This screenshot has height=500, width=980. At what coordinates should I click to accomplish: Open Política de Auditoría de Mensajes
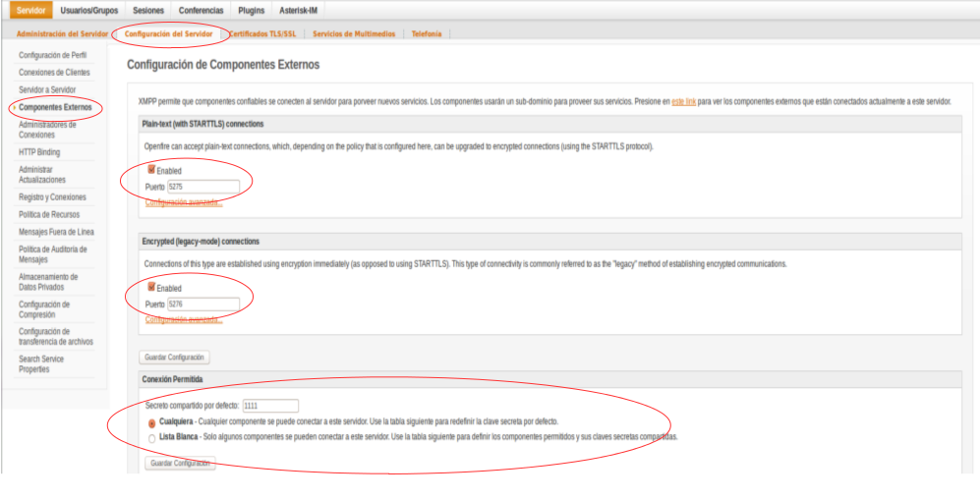[53, 254]
